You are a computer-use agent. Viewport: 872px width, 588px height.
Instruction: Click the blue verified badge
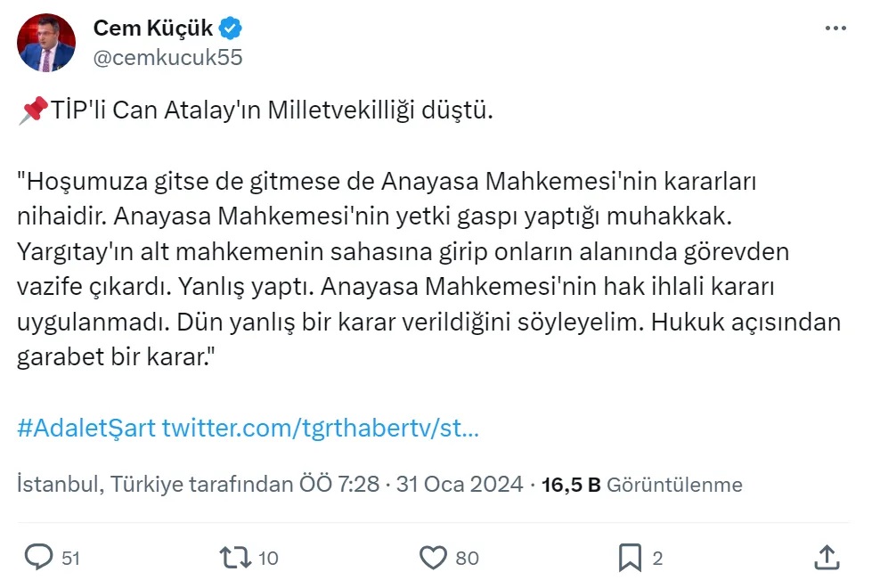[x=230, y=28]
